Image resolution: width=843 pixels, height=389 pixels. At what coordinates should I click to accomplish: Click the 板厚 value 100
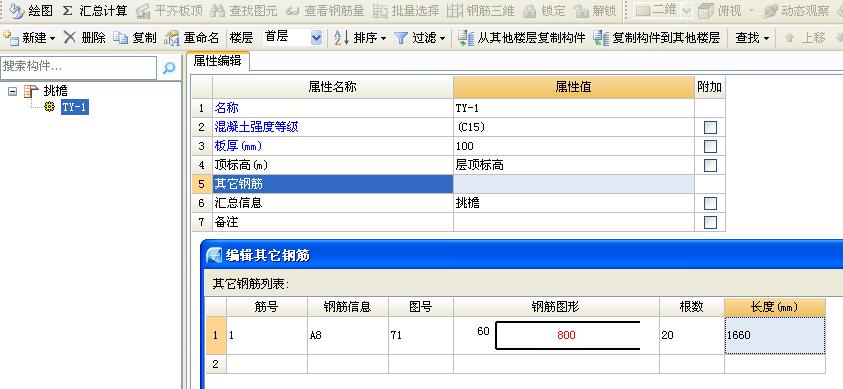pos(574,146)
